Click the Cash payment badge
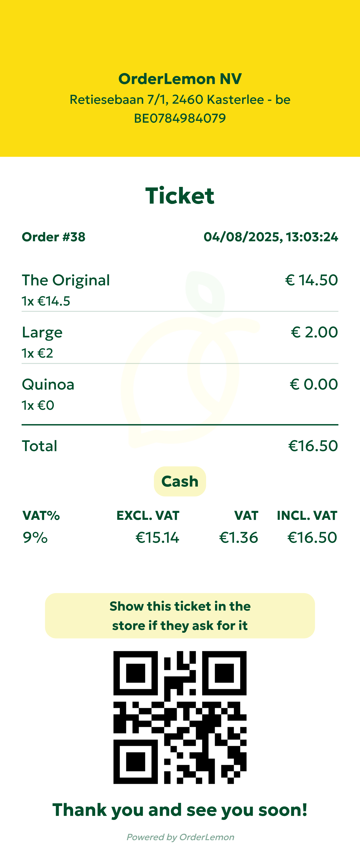360x868 pixels. coord(180,481)
